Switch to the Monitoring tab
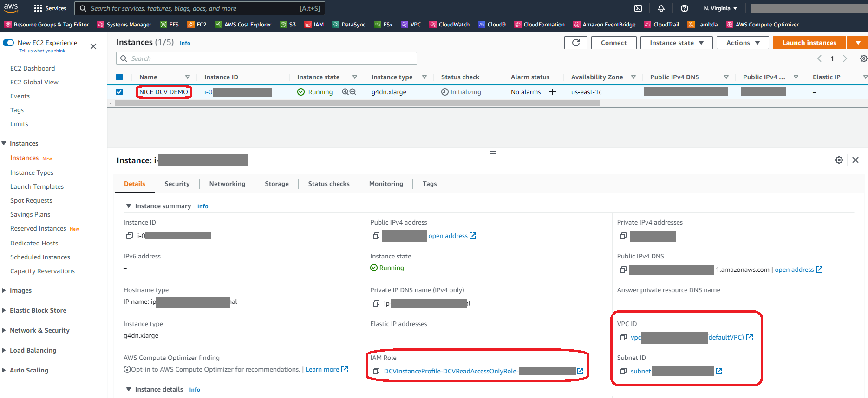868x398 pixels. point(386,184)
